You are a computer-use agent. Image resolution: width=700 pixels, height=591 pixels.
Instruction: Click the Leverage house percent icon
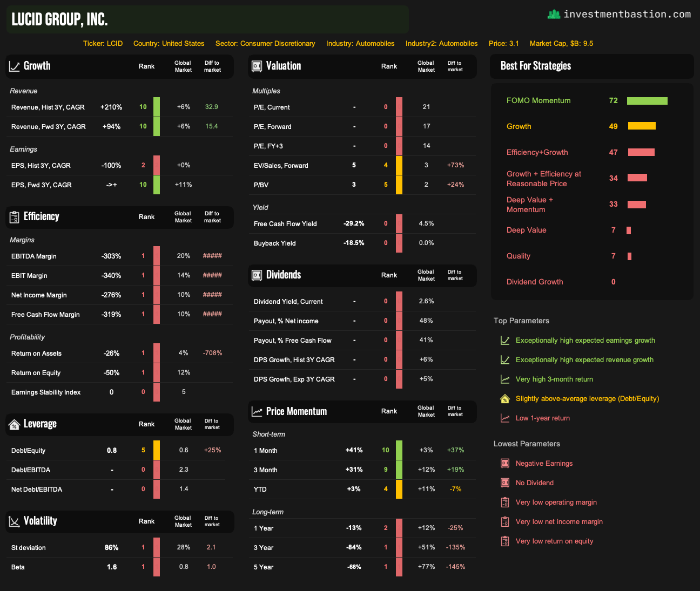(15, 425)
